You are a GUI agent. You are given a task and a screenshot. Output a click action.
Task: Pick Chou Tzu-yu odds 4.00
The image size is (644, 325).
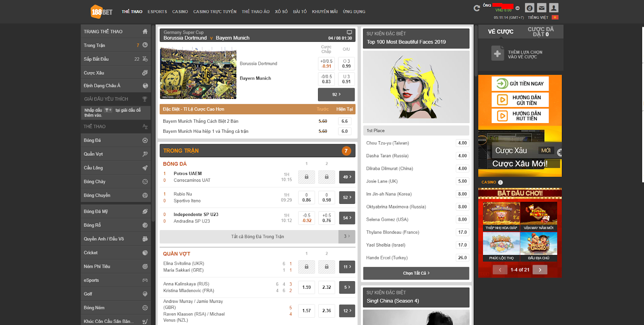coord(462,143)
